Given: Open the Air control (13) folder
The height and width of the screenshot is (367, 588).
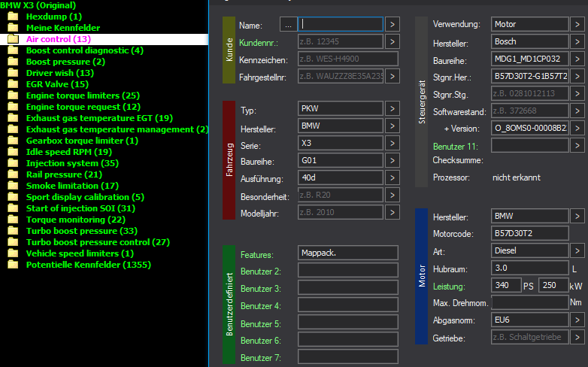Looking at the screenshot, I should pyautogui.click(x=59, y=39).
